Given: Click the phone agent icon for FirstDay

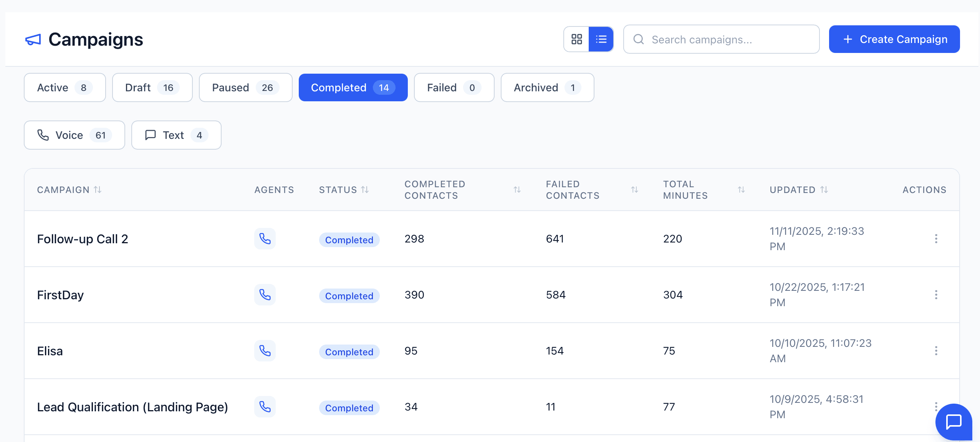Looking at the screenshot, I should [x=265, y=295].
